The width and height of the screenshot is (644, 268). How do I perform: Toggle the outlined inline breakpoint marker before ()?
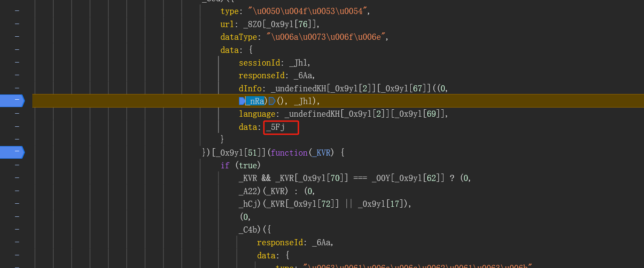tap(272, 101)
